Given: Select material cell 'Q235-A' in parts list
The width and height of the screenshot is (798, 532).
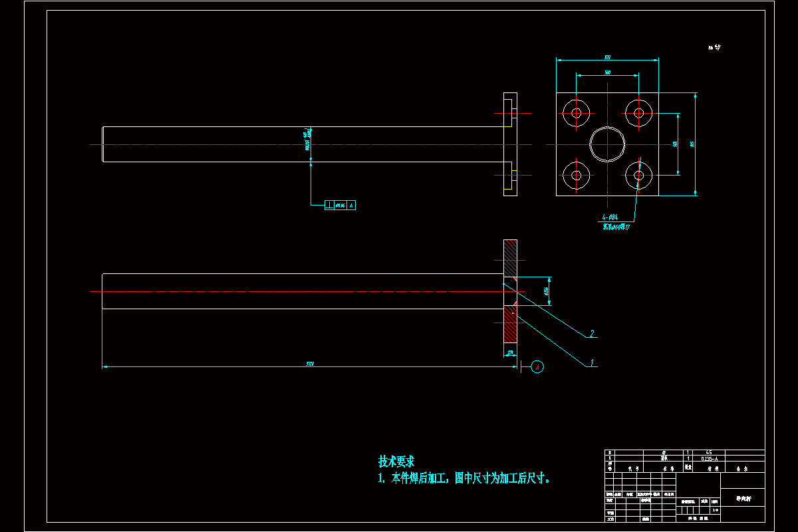Looking at the screenshot, I should (710, 458).
